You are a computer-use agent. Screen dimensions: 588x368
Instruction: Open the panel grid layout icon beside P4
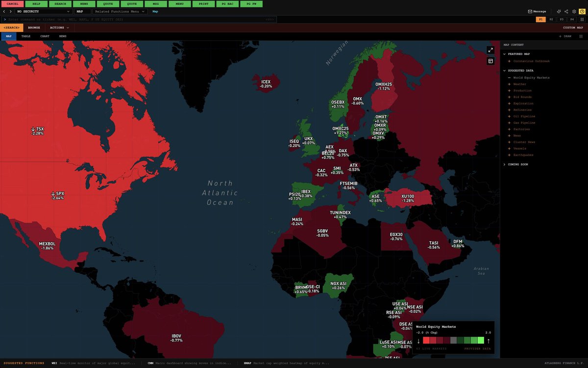pyautogui.click(x=581, y=19)
